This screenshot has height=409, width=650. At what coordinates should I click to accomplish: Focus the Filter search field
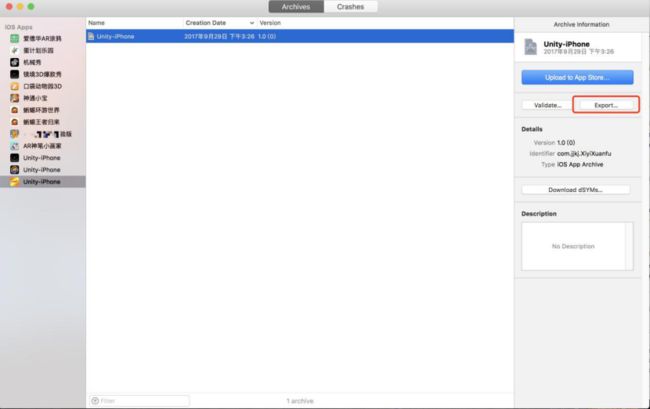139,401
